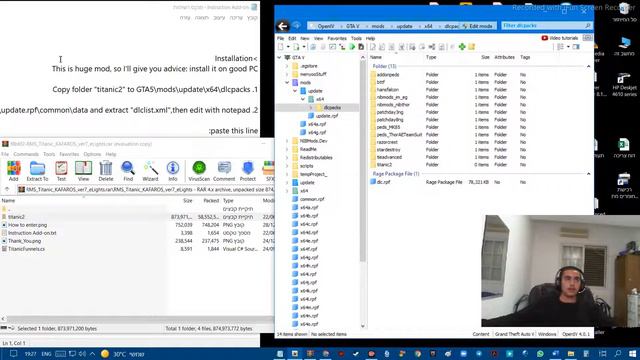This screenshot has height=360, width=640.
Task: Click WinRAR Add toolbar icon
Action: click(x=13, y=171)
